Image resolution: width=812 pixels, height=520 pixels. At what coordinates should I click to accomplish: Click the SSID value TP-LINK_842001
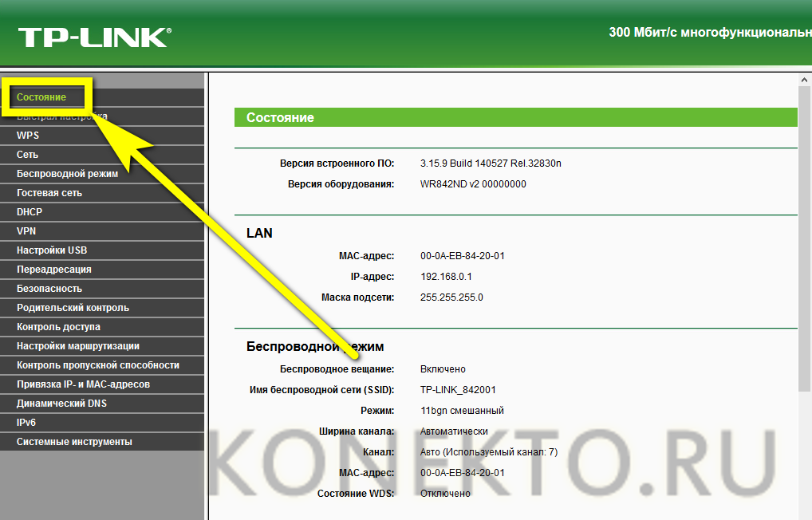click(458, 389)
